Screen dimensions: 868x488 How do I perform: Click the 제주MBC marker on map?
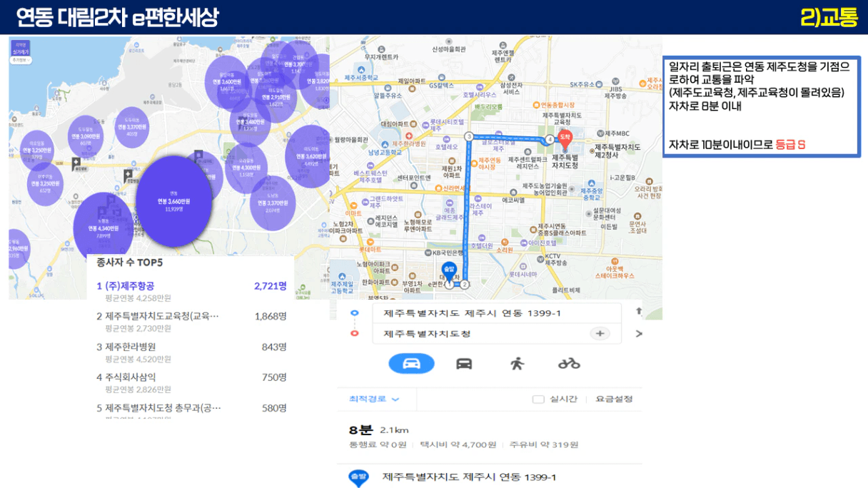click(600, 133)
